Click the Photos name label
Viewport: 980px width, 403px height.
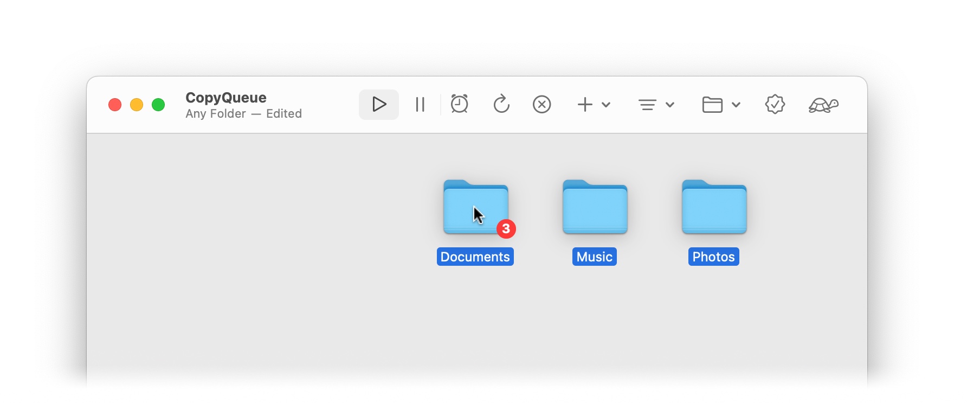[x=713, y=257]
